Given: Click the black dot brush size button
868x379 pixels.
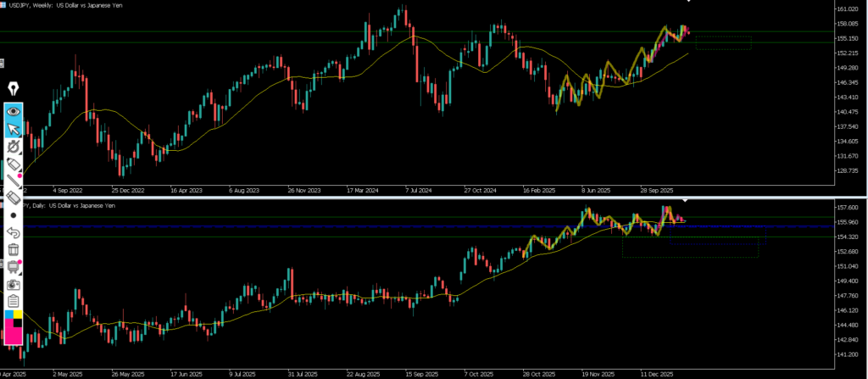Looking at the screenshot, I should tap(13, 215).
